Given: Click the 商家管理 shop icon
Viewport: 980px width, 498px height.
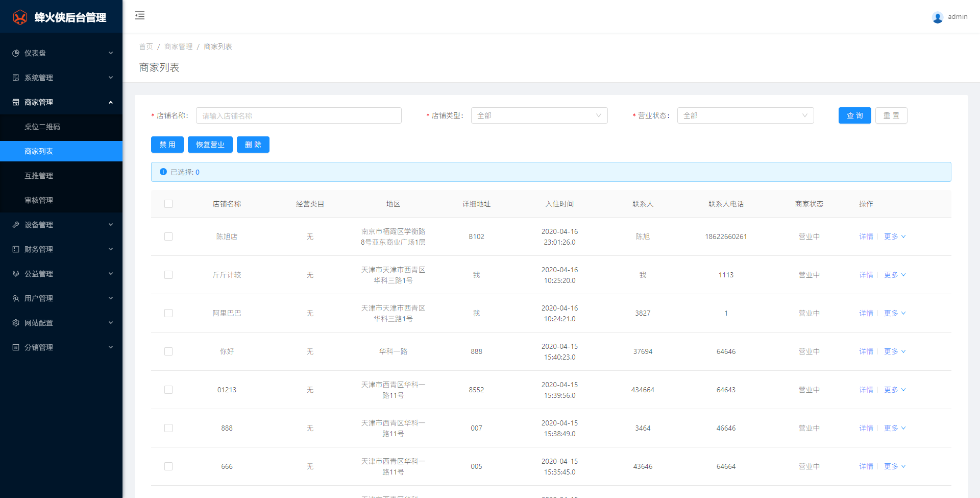Looking at the screenshot, I should [x=16, y=102].
